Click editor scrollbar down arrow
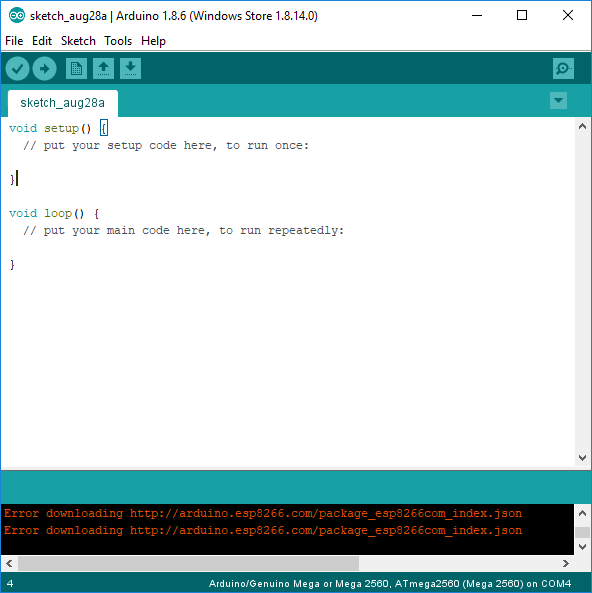Viewport: 592px width, 593px height. pos(583,458)
